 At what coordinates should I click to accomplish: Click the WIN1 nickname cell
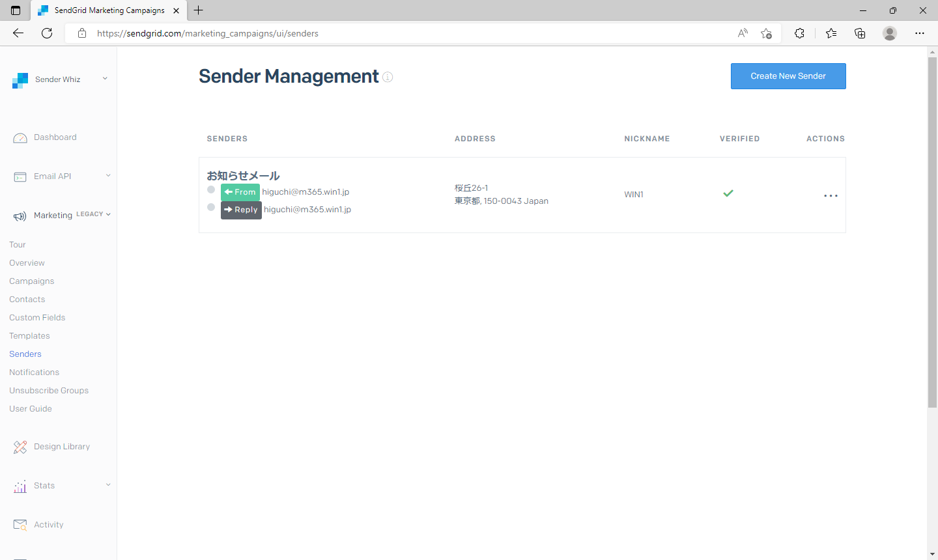pyautogui.click(x=634, y=195)
